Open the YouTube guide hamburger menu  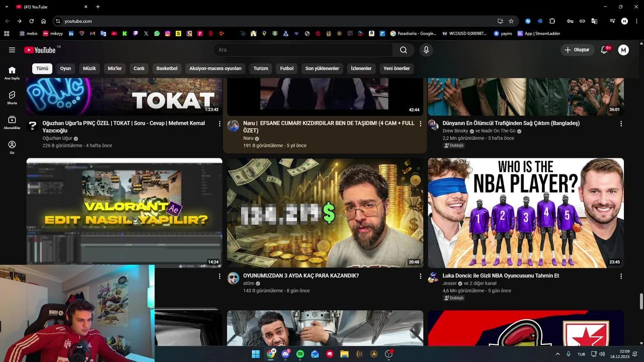(x=12, y=50)
